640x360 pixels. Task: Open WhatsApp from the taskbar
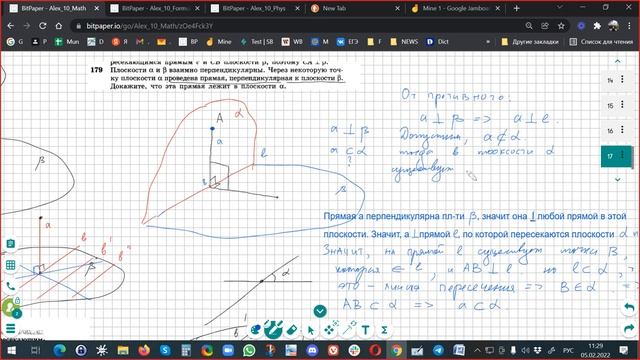point(249,350)
